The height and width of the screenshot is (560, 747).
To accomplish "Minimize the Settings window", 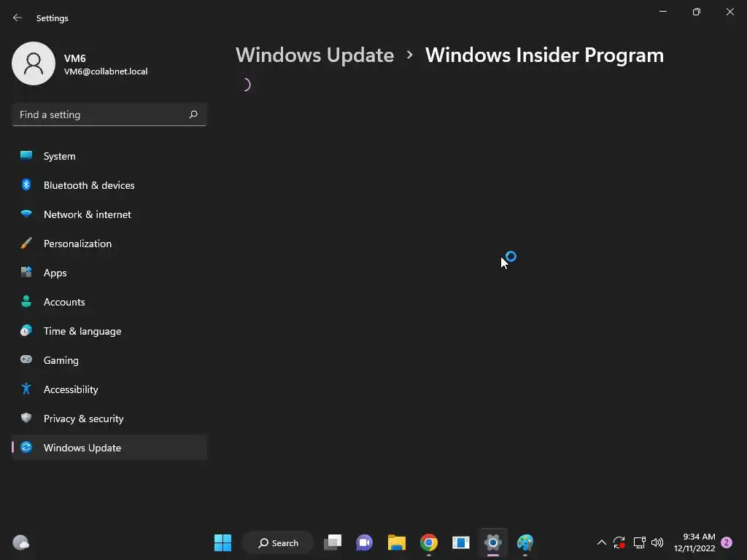I will (x=663, y=12).
